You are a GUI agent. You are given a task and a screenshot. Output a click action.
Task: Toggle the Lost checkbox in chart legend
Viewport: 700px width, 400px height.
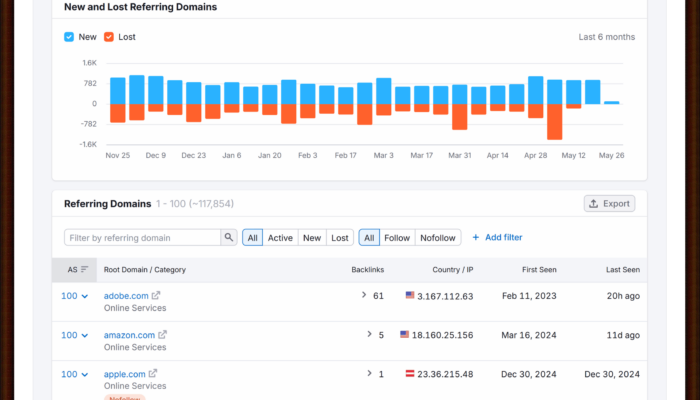pos(109,37)
